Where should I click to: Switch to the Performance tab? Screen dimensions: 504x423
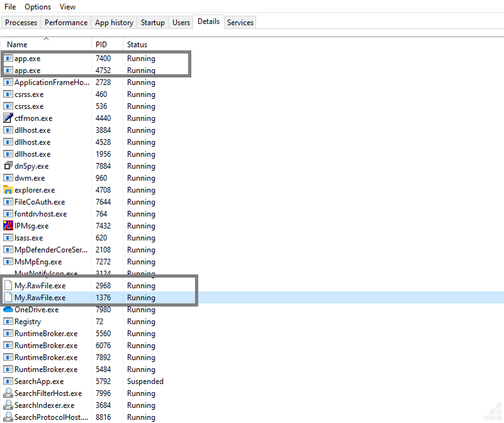point(66,23)
